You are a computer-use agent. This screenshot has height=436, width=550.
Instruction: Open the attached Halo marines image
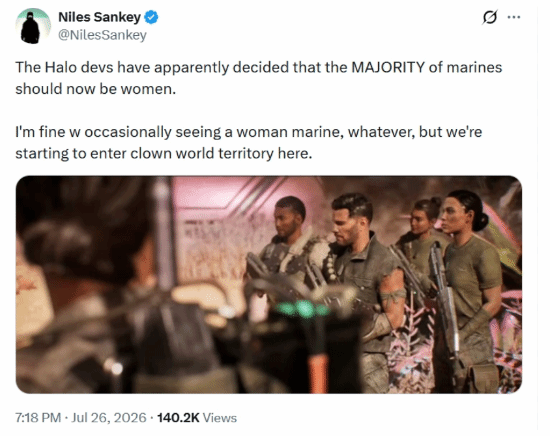coord(269,284)
